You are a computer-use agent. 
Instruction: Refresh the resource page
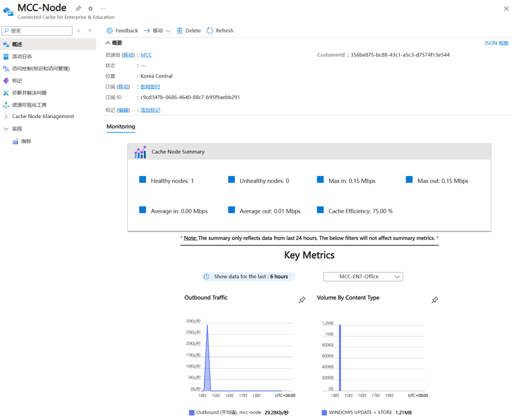(x=220, y=31)
